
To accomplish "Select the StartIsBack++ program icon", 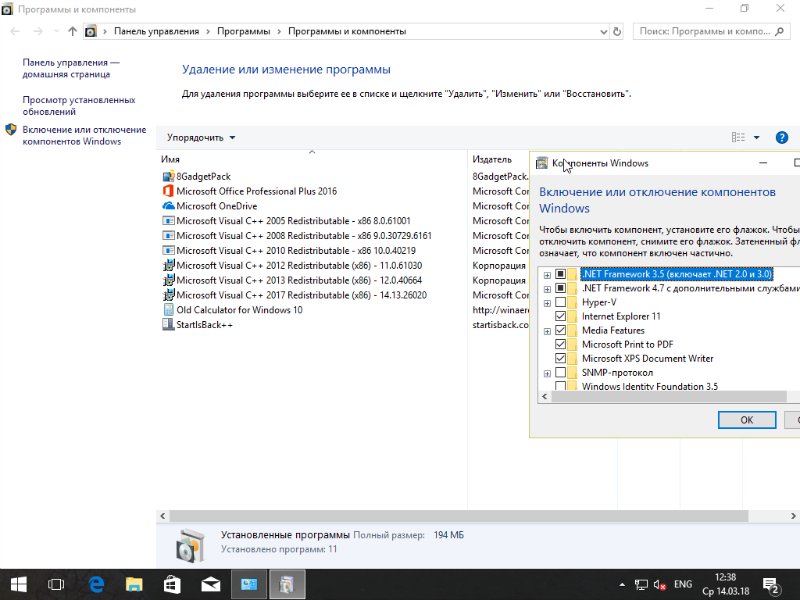I will coord(168,324).
